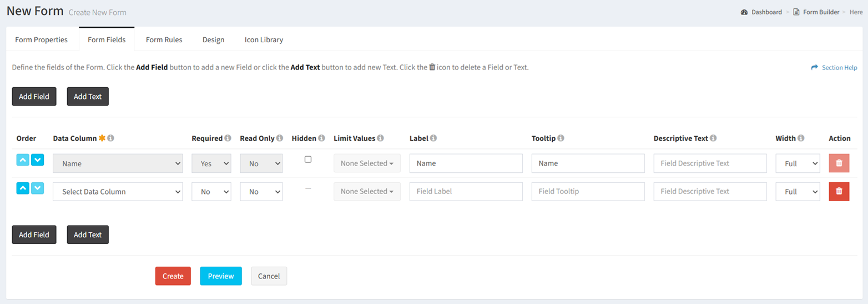Select the Form Fields tab

coord(107,39)
